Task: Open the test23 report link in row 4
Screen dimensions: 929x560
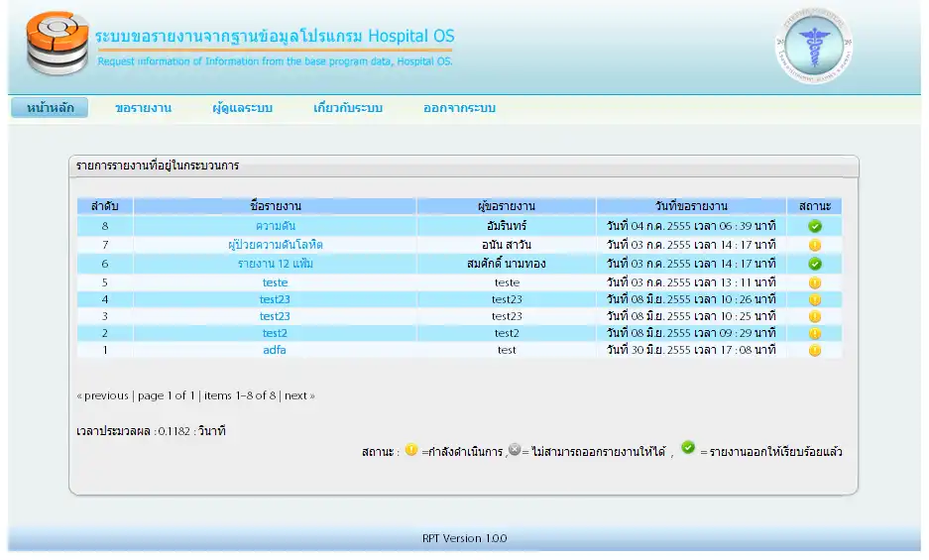Action: (x=275, y=299)
